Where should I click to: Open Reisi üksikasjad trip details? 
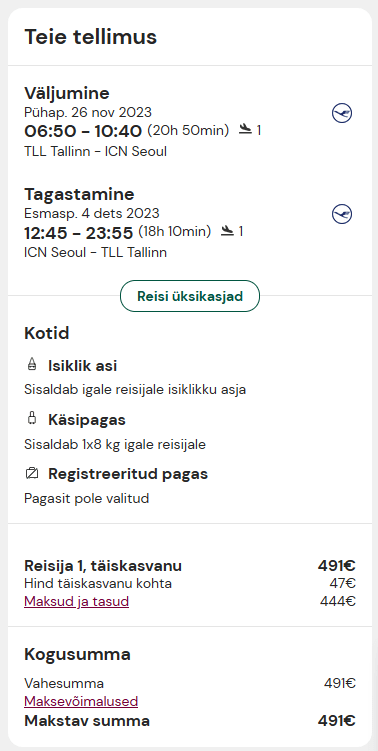190,296
